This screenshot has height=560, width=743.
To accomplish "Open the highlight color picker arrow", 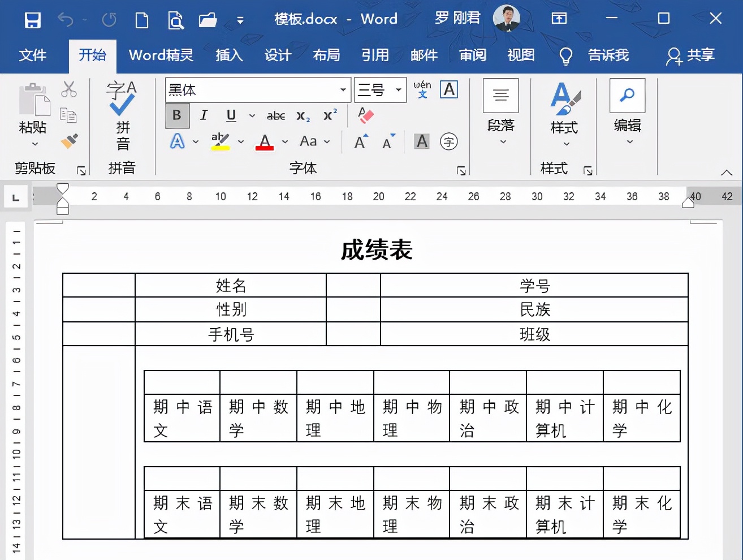I will tap(241, 141).
